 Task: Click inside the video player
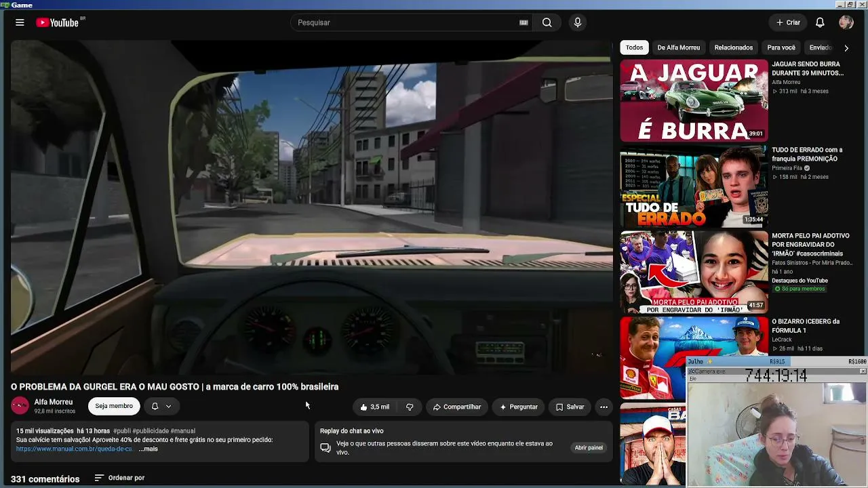pos(311,207)
